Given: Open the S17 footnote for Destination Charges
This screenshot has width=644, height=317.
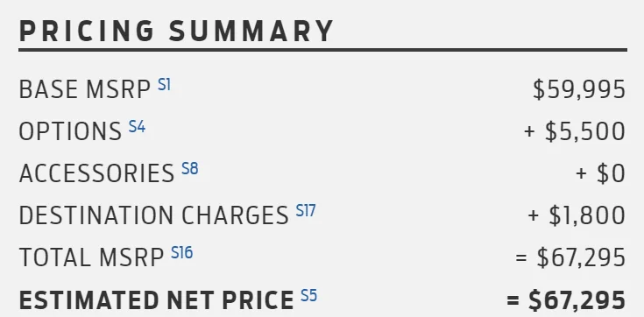Looking at the screenshot, I should [306, 211].
